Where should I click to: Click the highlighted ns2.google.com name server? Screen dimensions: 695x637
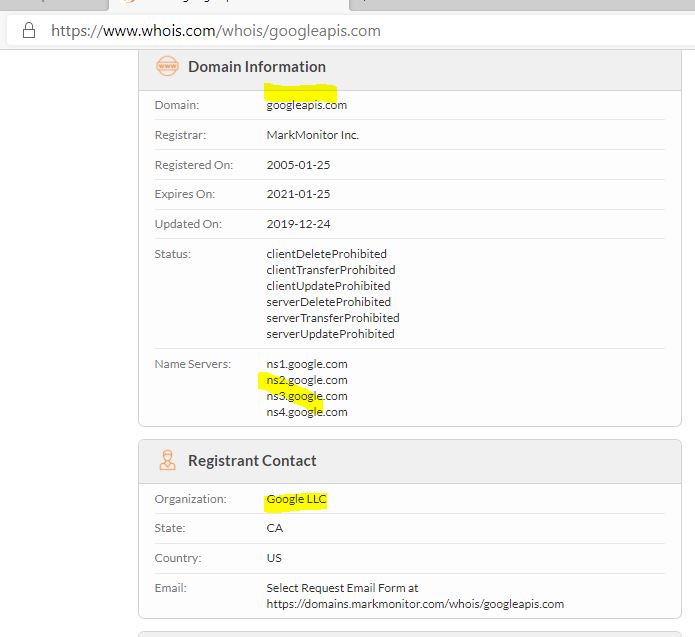306,380
